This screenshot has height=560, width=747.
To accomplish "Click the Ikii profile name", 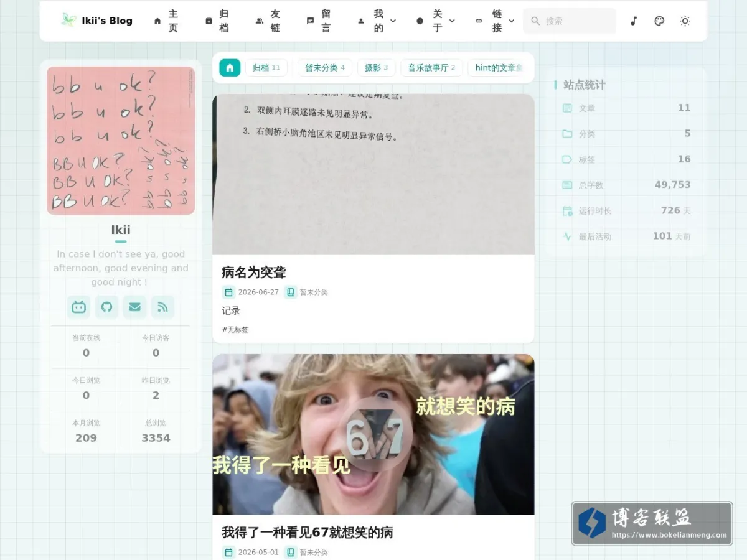I will [121, 230].
